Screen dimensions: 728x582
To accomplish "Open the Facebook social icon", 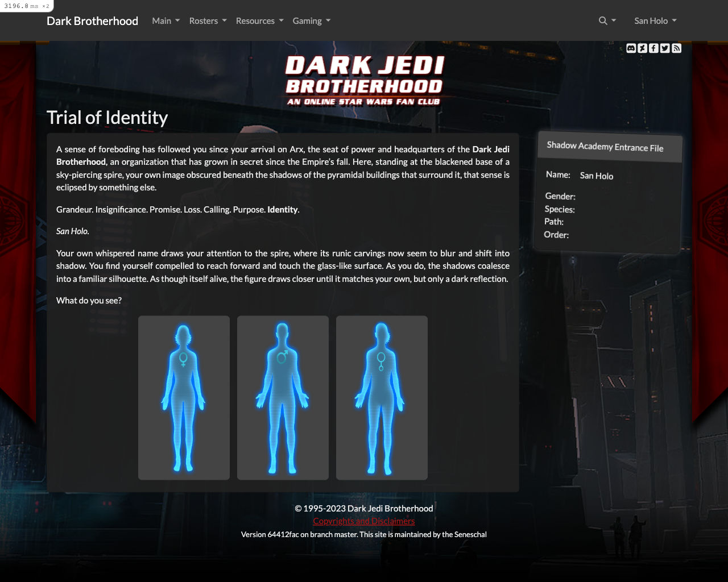I will click(653, 48).
